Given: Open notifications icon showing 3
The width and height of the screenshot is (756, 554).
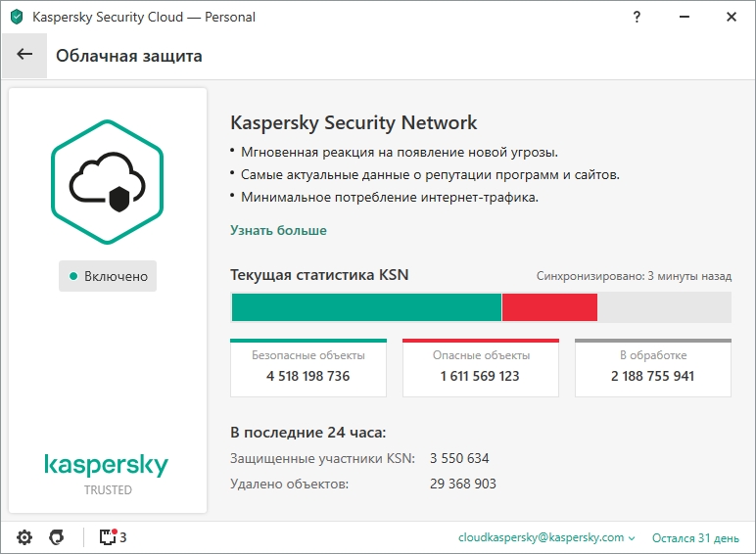Looking at the screenshot, I should [113, 537].
